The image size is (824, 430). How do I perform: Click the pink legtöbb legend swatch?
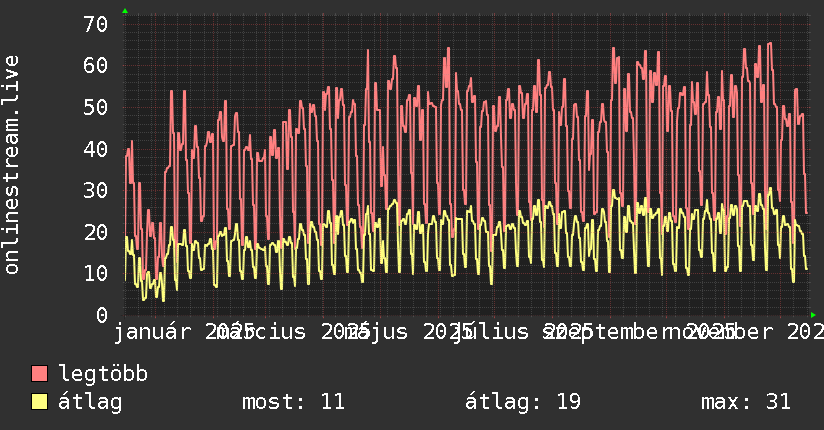tap(39, 374)
